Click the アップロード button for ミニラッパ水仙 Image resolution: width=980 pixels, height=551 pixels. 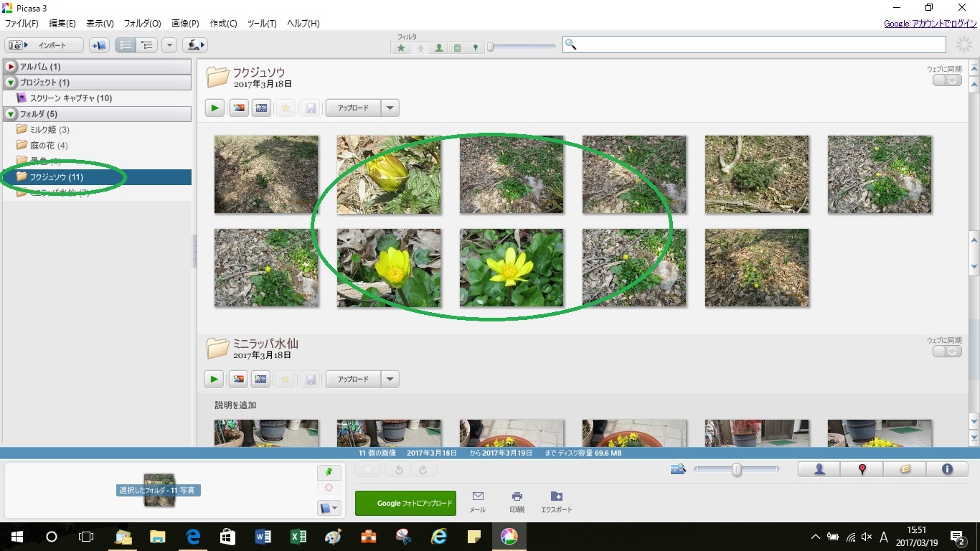coord(353,380)
